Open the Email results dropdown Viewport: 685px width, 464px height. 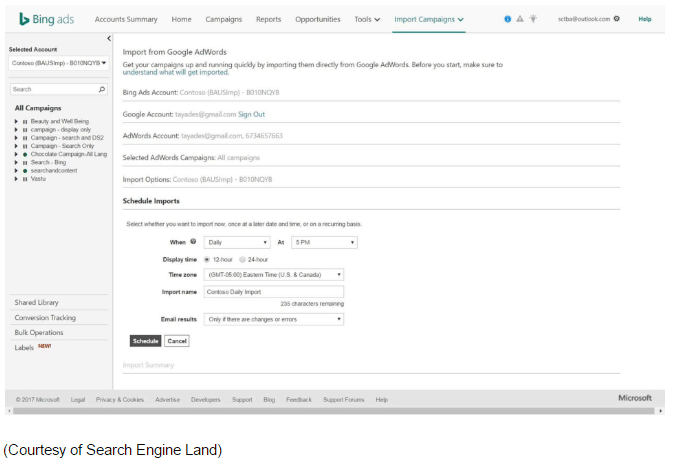(274, 319)
